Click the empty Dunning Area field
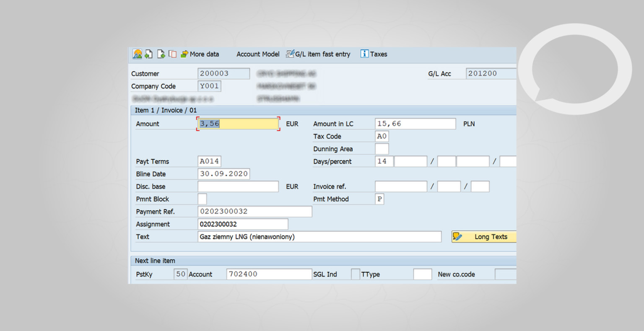Image resolution: width=644 pixels, height=331 pixels. coord(382,149)
